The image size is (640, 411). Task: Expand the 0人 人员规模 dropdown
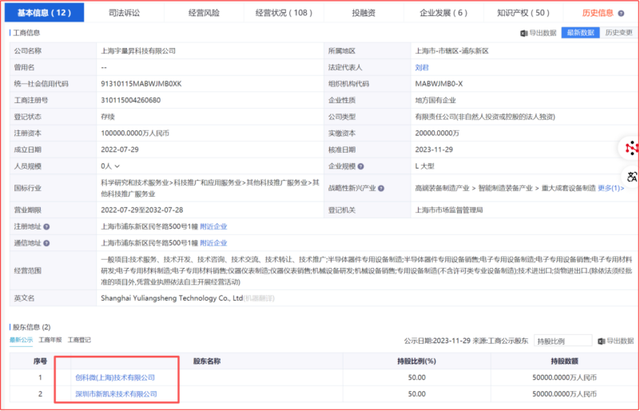110,167
